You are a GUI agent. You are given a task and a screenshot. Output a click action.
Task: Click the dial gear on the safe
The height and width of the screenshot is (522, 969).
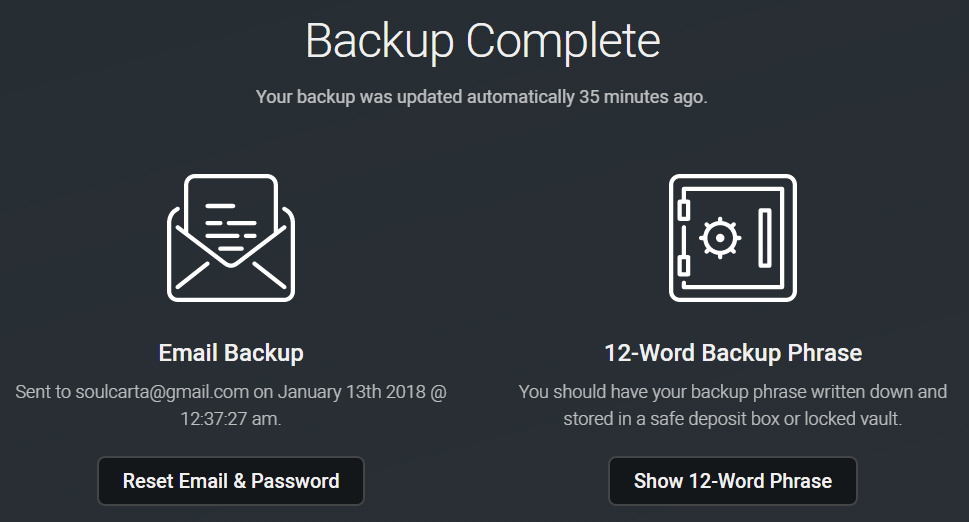tap(720, 238)
